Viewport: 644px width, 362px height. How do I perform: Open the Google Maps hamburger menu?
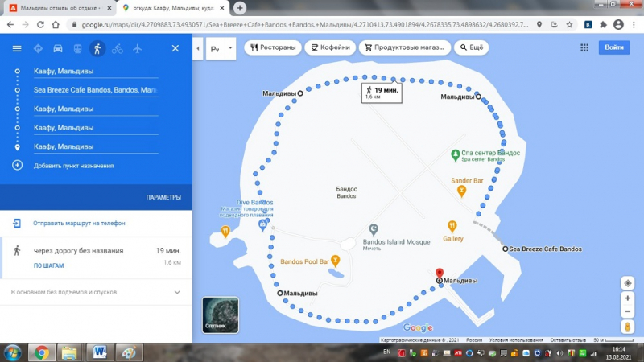[x=17, y=49]
